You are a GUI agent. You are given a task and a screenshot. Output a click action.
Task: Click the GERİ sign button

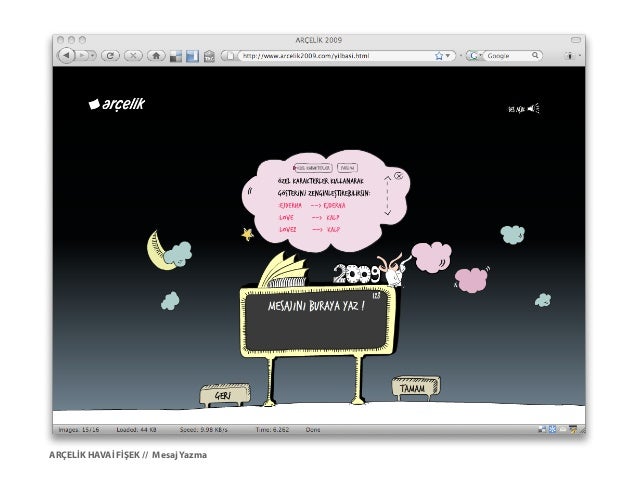[x=225, y=395]
